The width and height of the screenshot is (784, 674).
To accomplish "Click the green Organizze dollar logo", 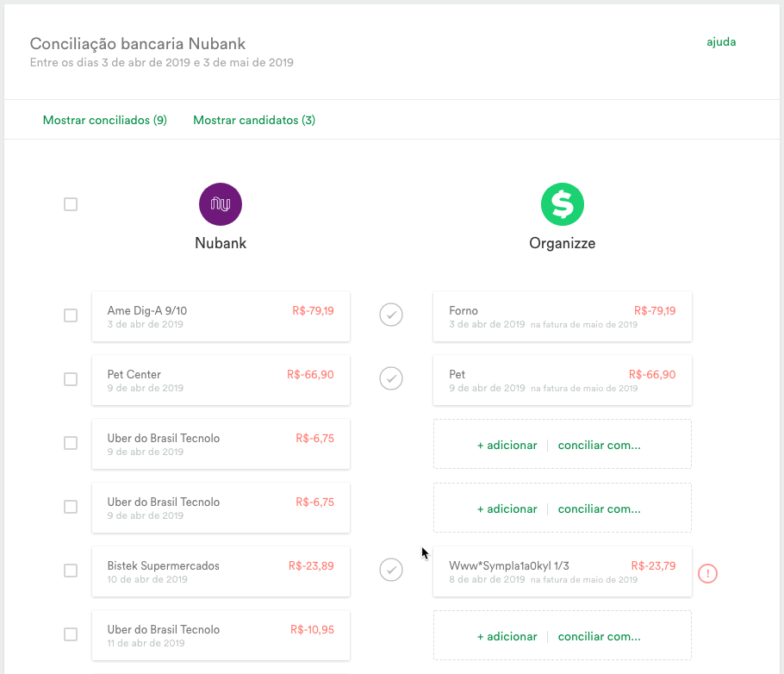I will [563, 204].
